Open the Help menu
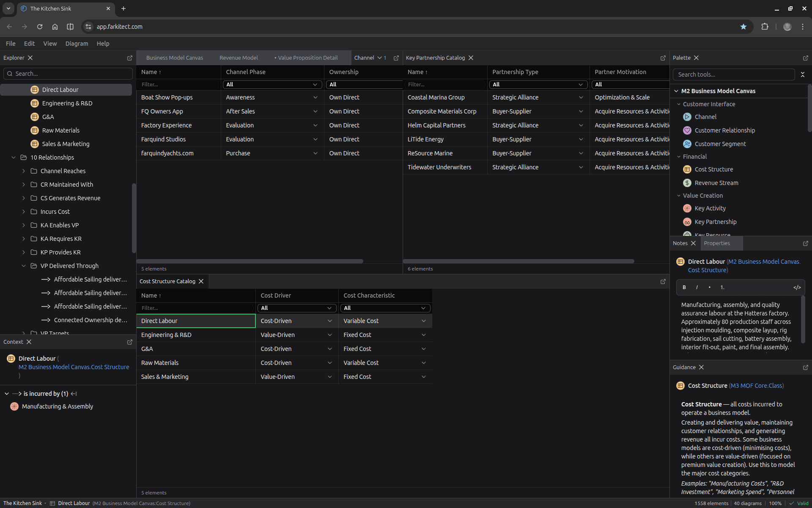 pyautogui.click(x=103, y=44)
